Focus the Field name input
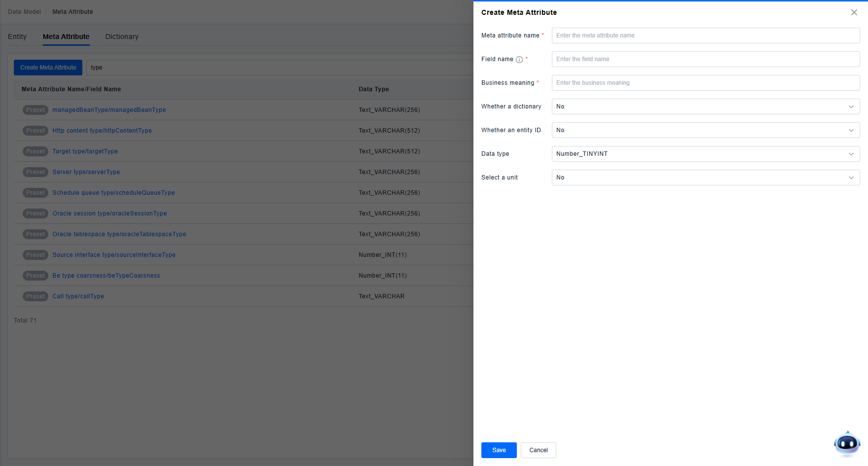Image resolution: width=868 pixels, height=466 pixels. click(705, 59)
